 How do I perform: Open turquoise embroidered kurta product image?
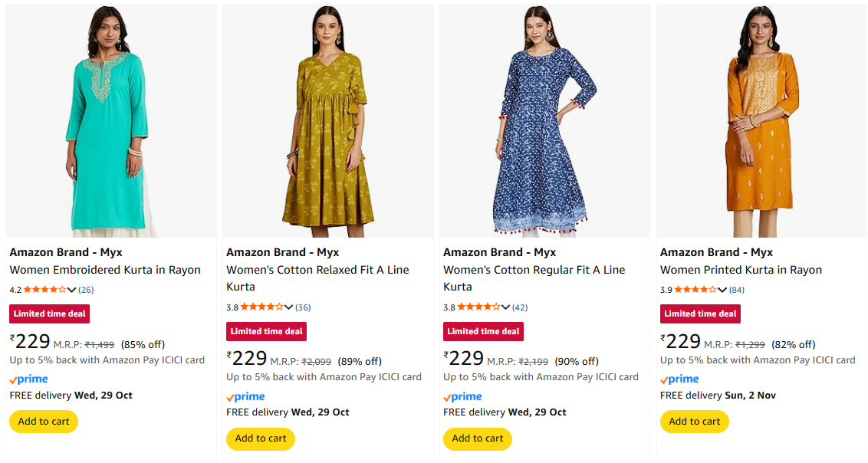pyautogui.click(x=111, y=121)
